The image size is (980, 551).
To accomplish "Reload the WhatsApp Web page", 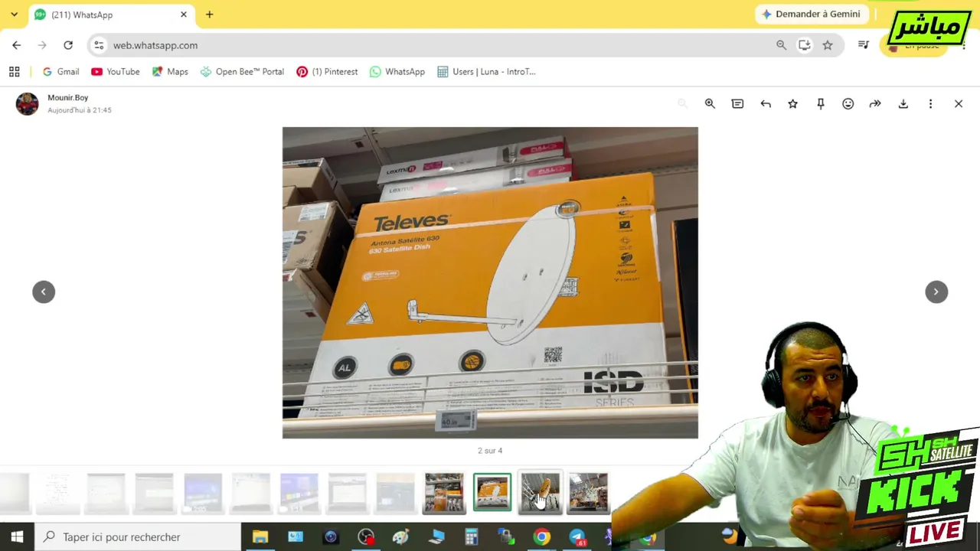I will click(68, 45).
